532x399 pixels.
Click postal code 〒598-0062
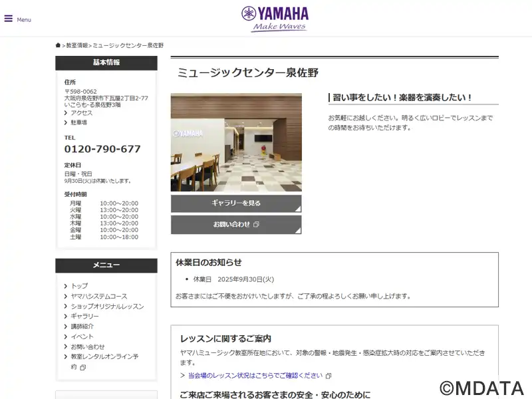(x=80, y=92)
